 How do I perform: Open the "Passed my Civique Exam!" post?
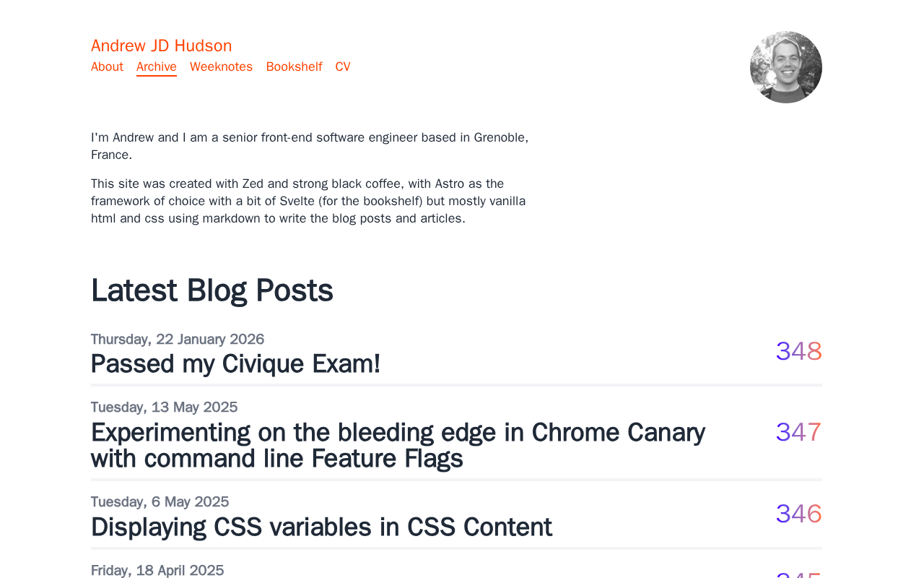[x=235, y=364]
